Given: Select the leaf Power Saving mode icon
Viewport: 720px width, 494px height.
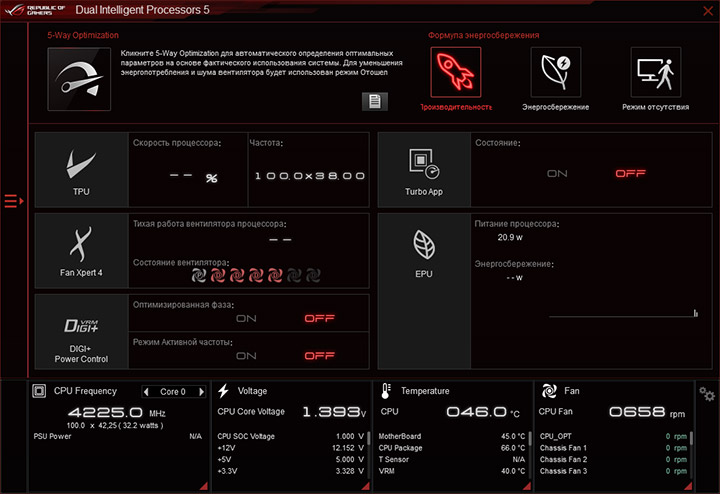Looking at the screenshot, I should point(556,72).
